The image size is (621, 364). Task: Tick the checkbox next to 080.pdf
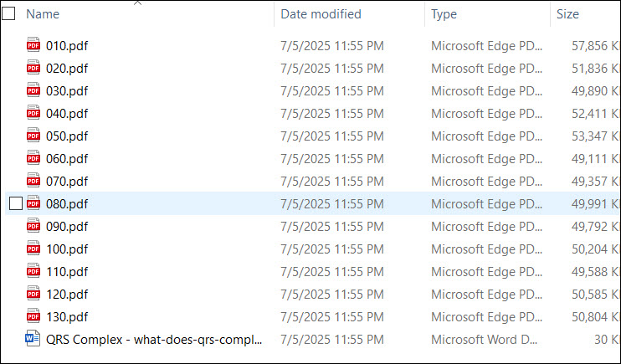point(16,203)
